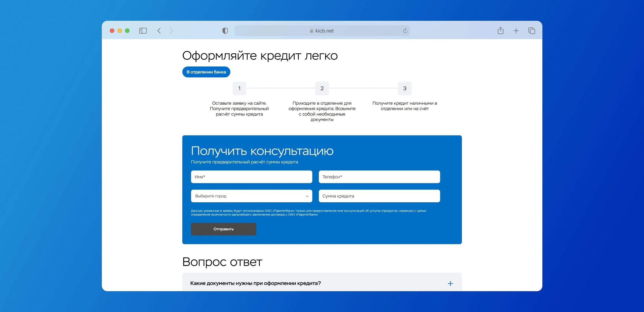Open the privacy shield report

(225, 31)
